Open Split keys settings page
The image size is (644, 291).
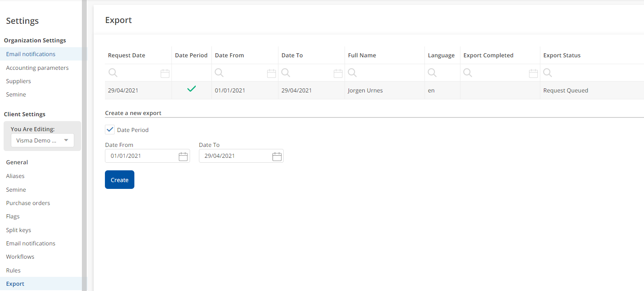pos(19,230)
